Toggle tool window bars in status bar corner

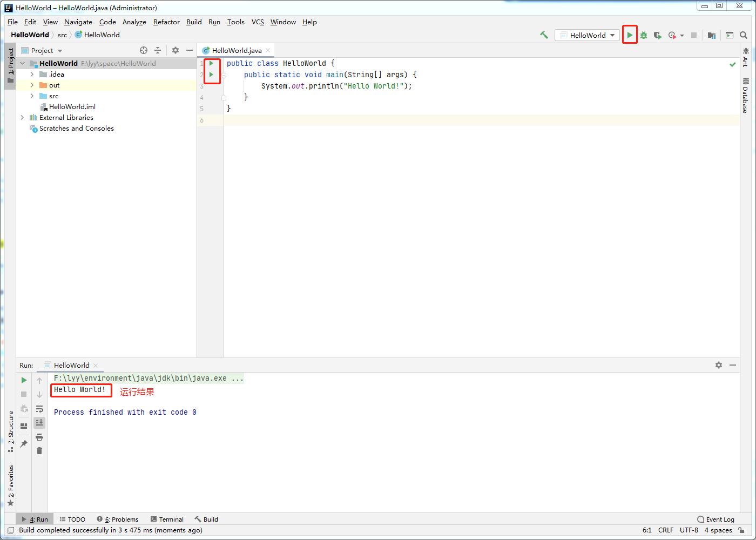(10, 530)
